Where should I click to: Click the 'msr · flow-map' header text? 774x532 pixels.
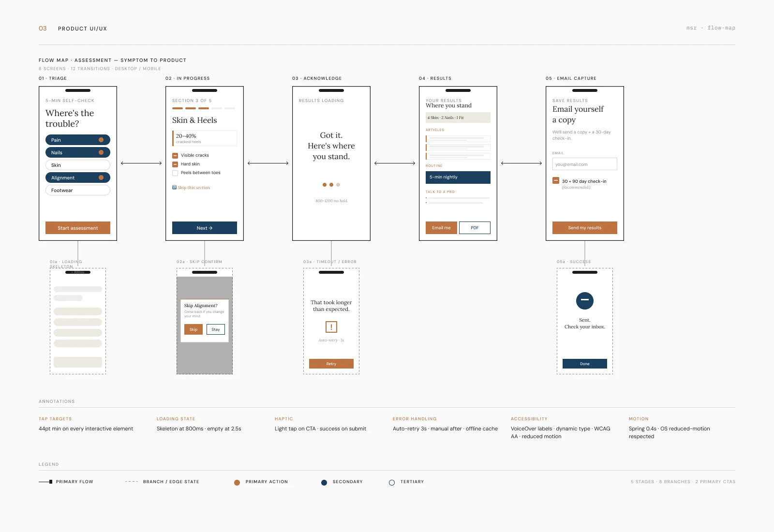pyautogui.click(x=711, y=28)
